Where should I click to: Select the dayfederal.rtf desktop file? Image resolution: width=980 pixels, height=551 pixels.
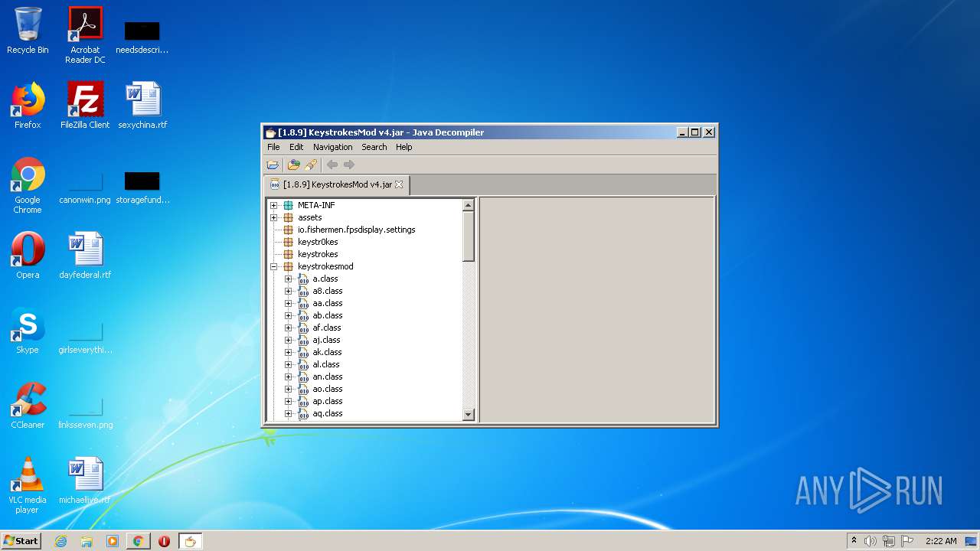(x=85, y=256)
